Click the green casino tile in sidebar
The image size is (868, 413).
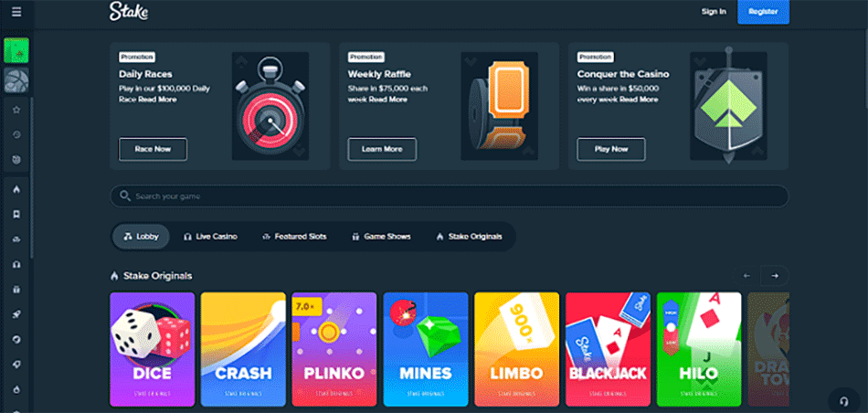[16, 51]
